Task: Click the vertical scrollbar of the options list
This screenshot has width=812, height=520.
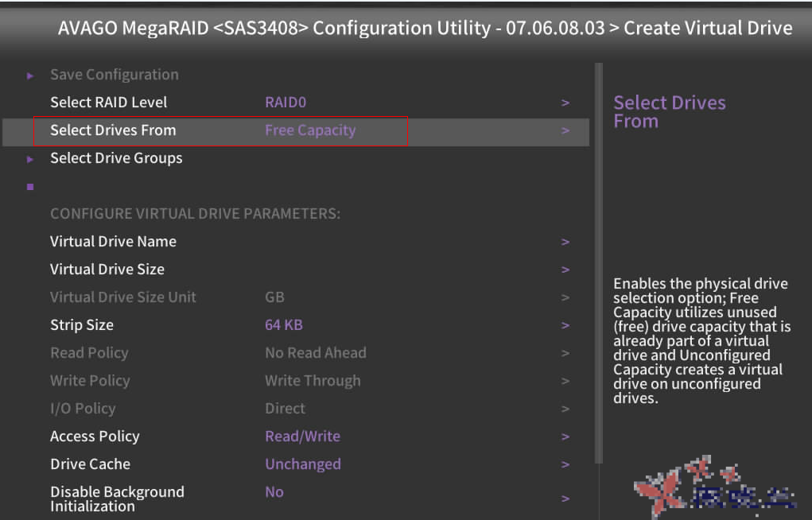Action: pos(599,263)
